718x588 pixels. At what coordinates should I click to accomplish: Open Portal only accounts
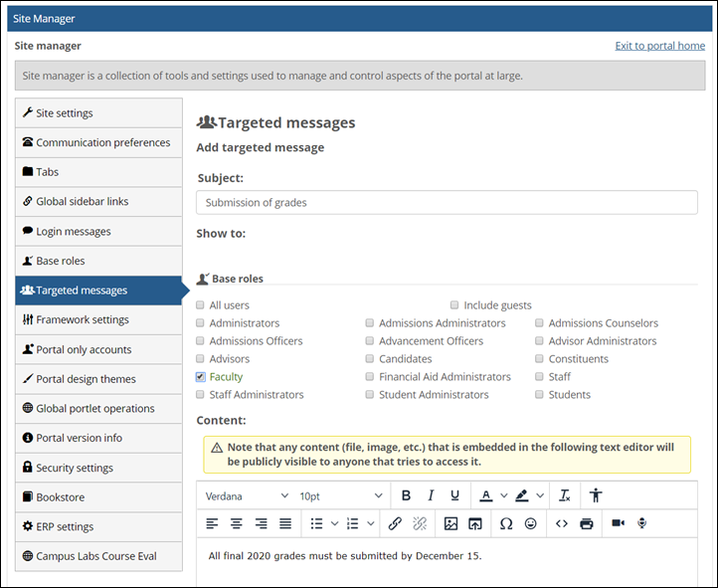(98, 349)
